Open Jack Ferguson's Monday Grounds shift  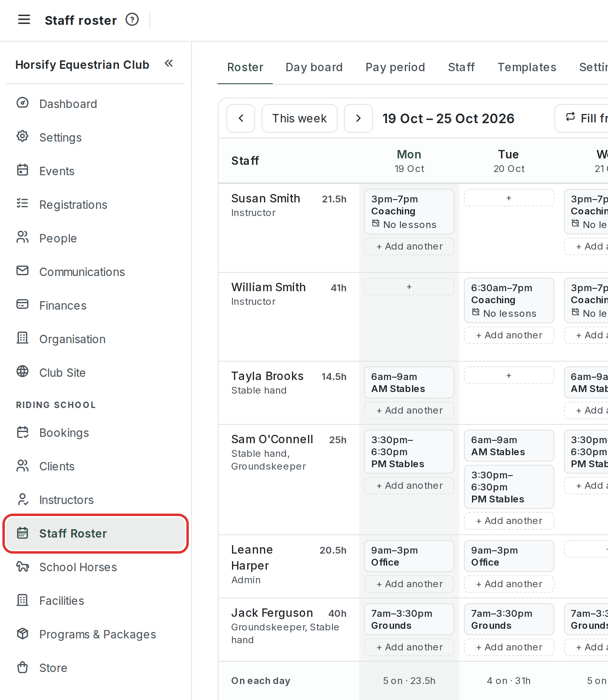(409, 619)
